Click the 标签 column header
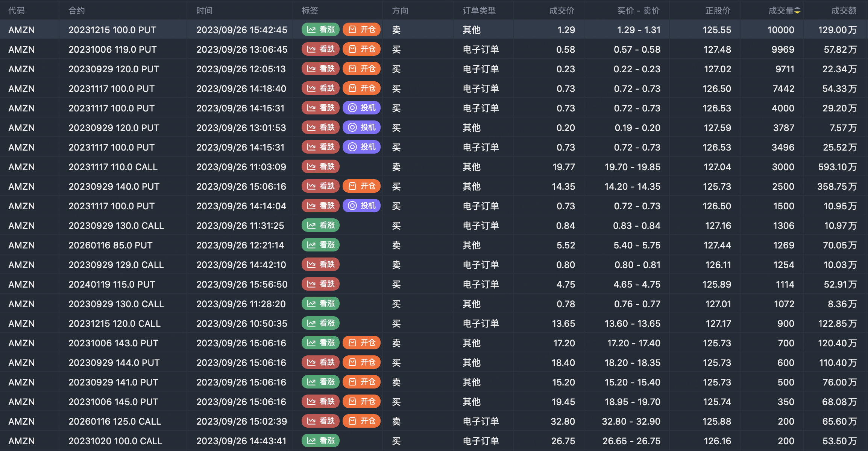Screen dimensions: 868x451 coord(310,11)
